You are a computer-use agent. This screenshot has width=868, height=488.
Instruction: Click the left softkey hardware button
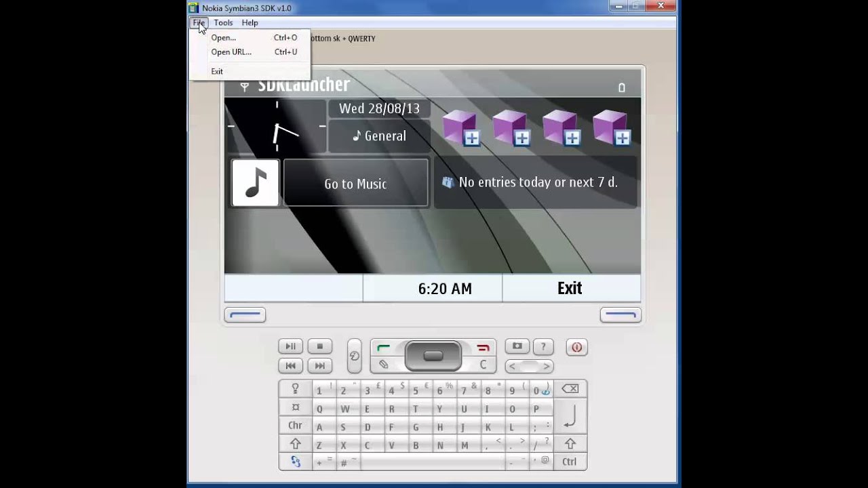click(x=245, y=315)
